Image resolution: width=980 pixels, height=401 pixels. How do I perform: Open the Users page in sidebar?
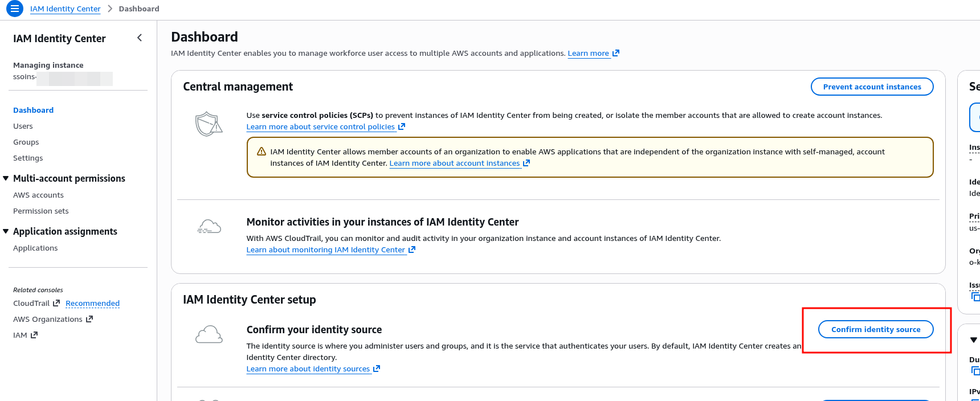pos(23,126)
